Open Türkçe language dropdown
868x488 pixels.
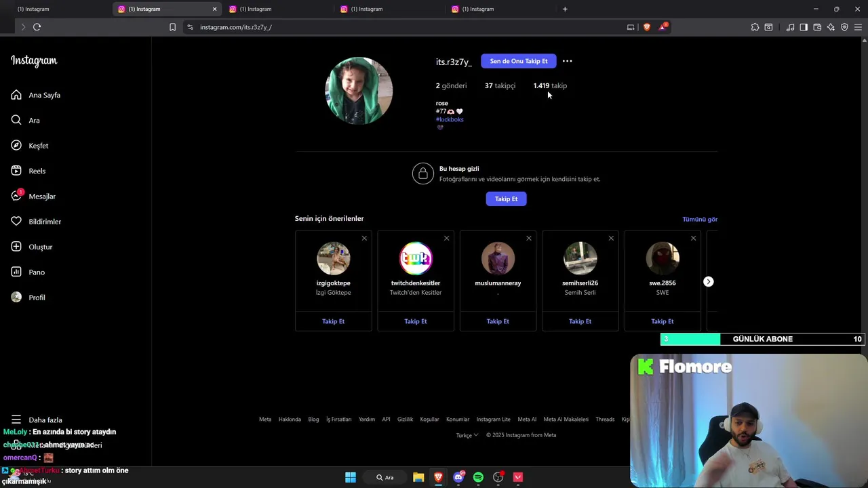(467, 435)
